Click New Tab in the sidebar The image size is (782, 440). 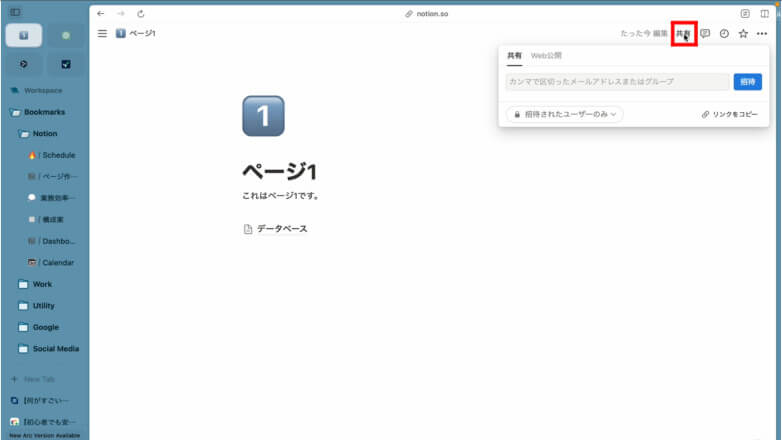(33, 379)
